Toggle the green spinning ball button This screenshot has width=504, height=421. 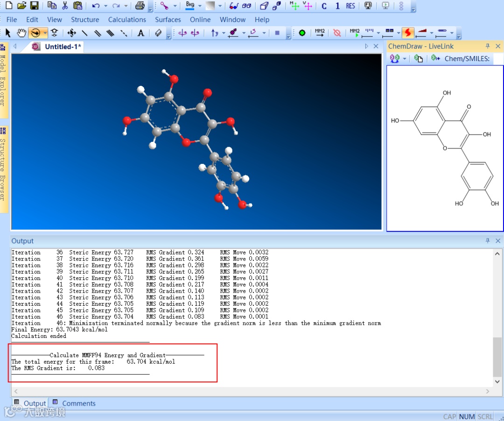[x=302, y=33]
